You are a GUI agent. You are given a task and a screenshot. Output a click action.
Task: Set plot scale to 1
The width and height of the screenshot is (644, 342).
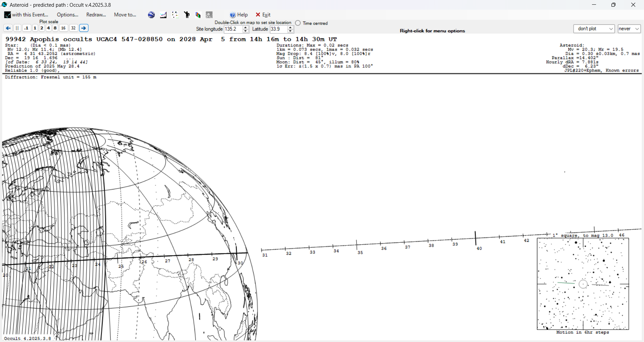tap(35, 28)
